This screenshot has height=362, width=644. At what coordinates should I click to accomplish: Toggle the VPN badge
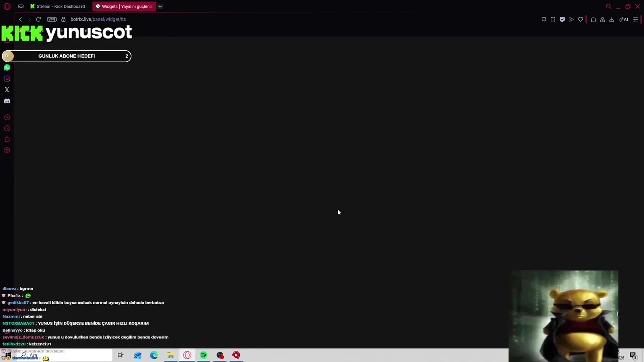[52, 19]
